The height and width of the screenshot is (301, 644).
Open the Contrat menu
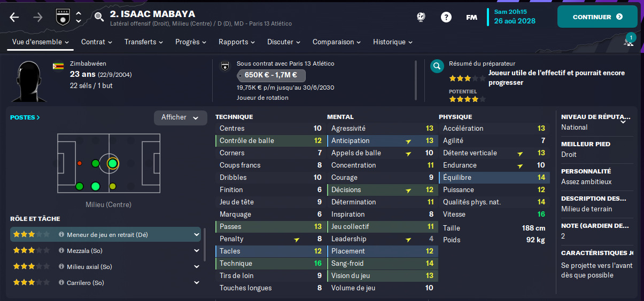[96, 42]
